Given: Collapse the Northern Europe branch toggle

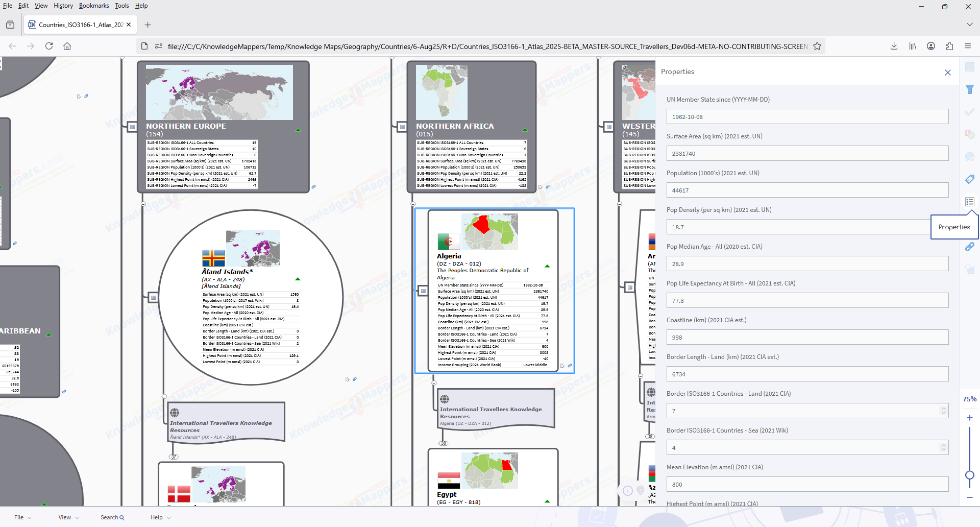Looking at the screenshot, I should [132, 127].
